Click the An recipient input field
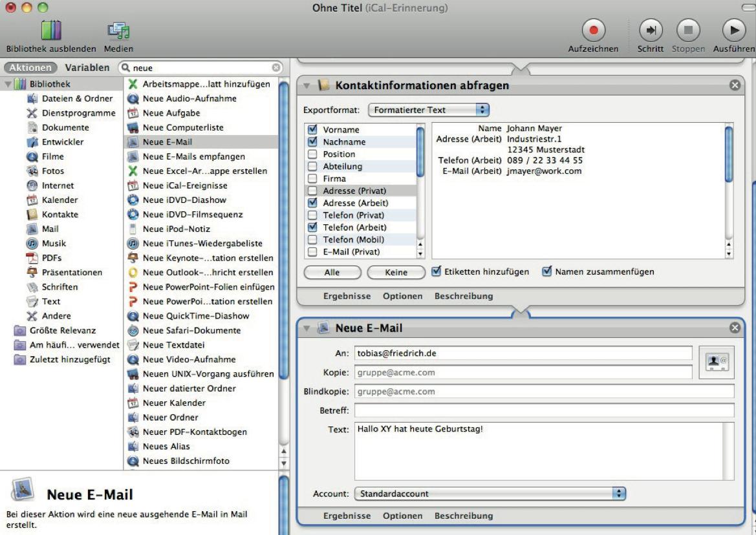 523,353
